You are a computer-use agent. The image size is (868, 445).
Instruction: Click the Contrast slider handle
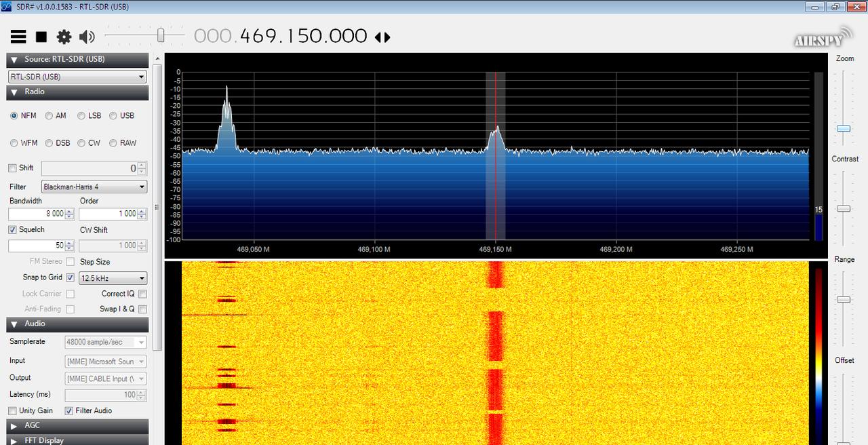click(844, 209)
